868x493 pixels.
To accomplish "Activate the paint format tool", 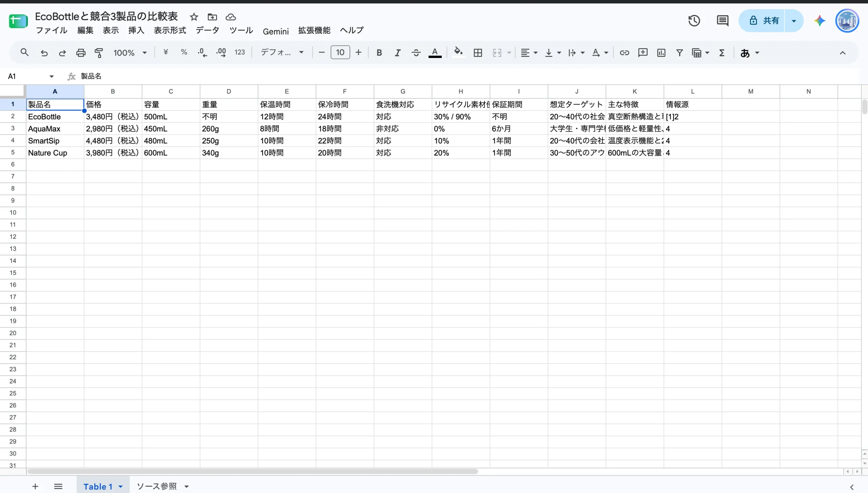I will (99, 53).
